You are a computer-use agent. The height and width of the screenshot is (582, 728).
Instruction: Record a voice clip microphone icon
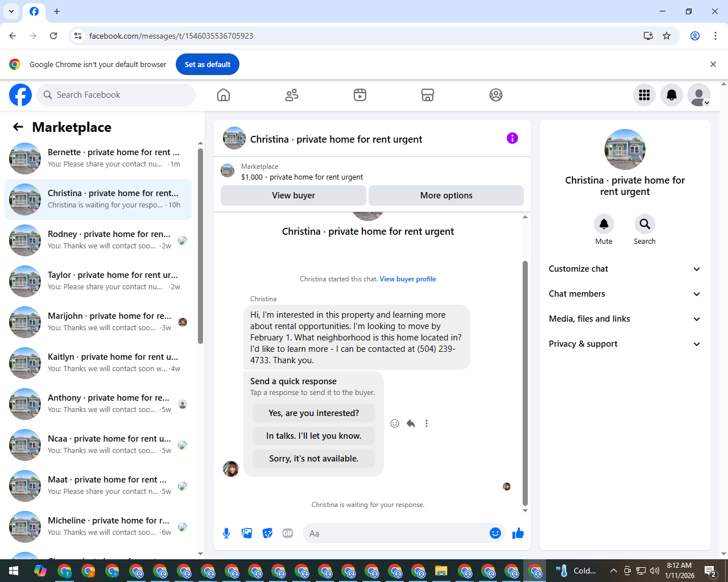[226, 533]
